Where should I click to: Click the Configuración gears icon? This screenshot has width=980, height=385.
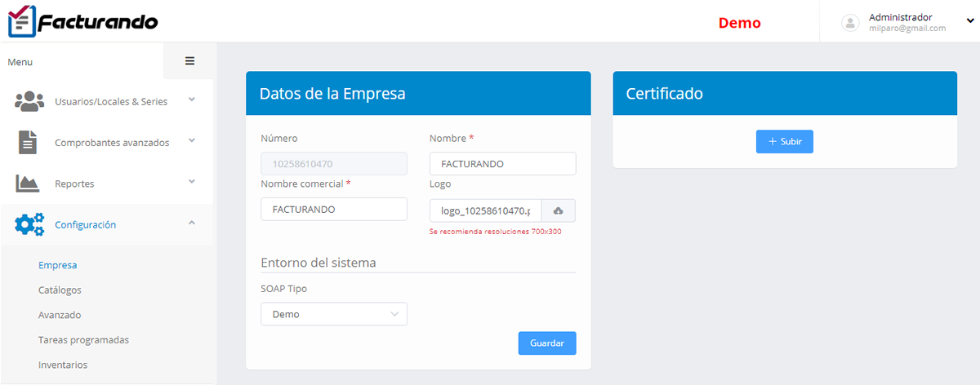(x=29, y=224)
